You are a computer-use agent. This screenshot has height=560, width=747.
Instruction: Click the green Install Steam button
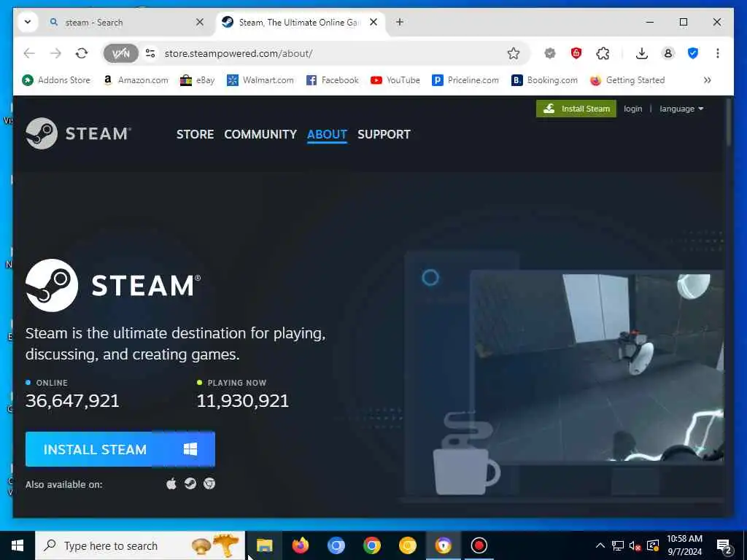pyautogui.click(x=576, y=109)
